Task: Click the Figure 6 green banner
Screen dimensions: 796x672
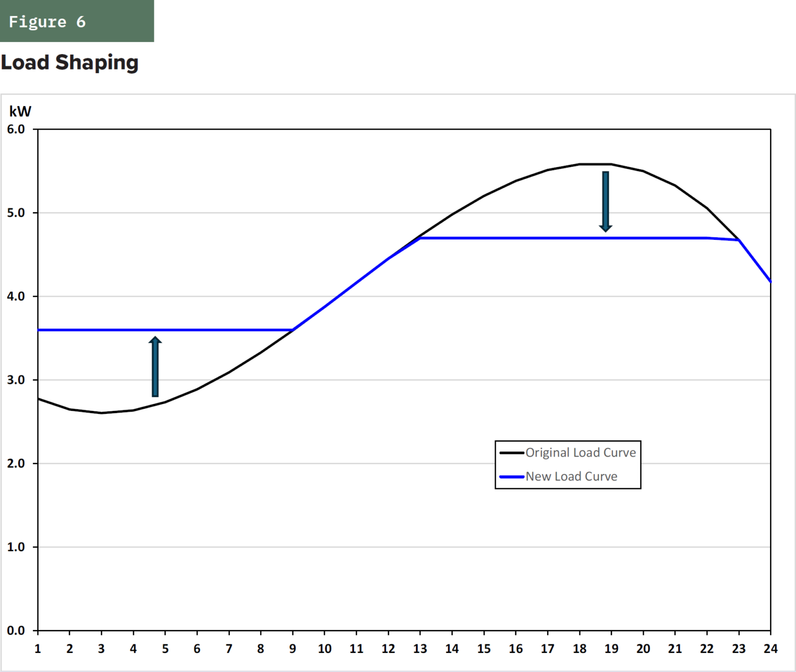Action: pyautogui.click(x=77, y=21)
